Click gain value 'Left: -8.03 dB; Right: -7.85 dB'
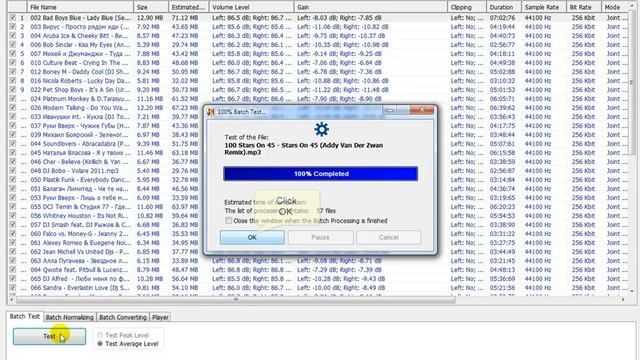 340,18
